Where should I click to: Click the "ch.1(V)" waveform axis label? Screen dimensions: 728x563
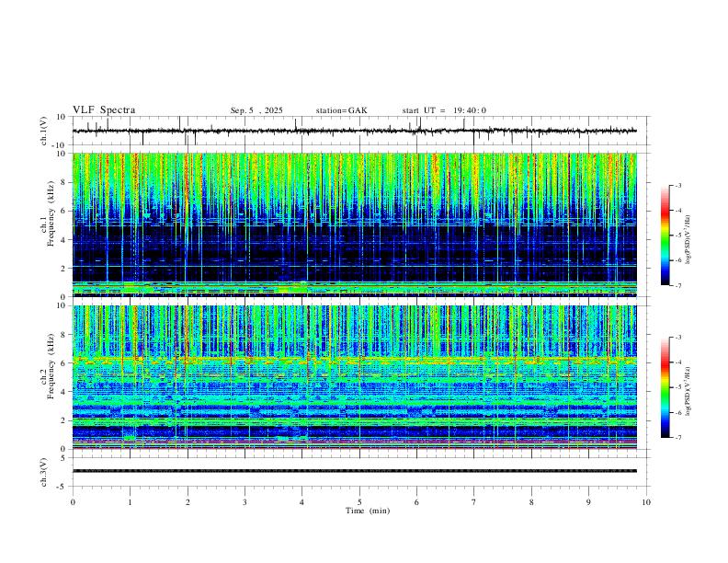coord(44,131)
